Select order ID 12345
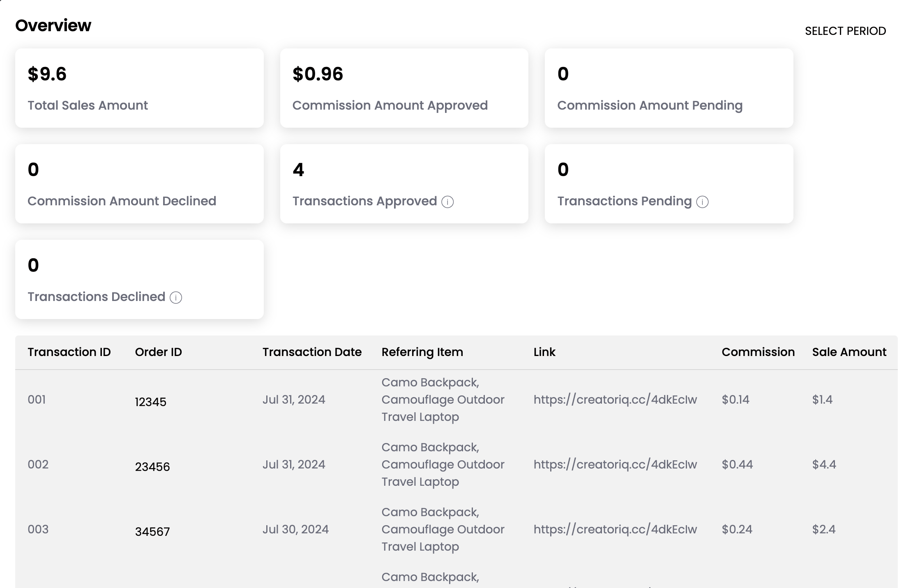Screen dimensions: 913x588 [x=151, y=402]
